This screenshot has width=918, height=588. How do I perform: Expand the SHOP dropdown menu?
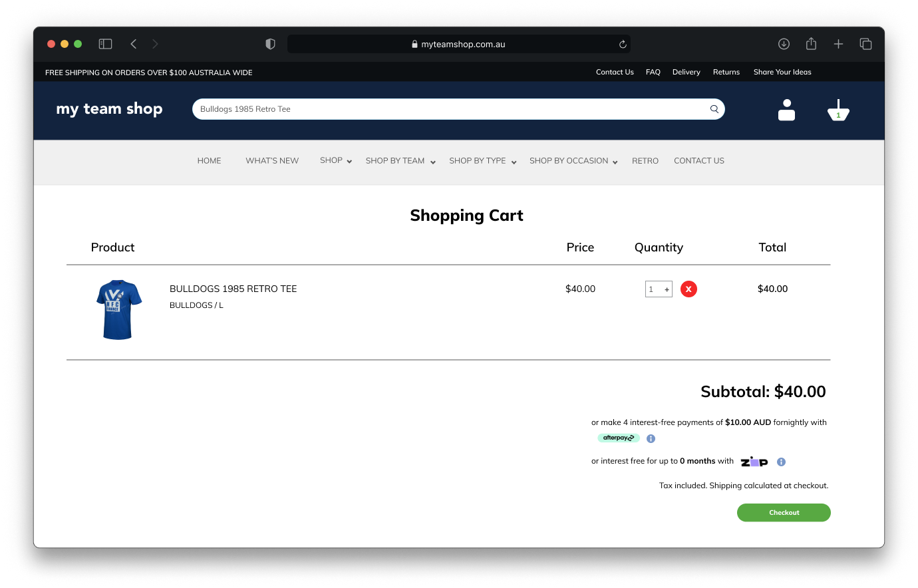pyautogui.click(x=336, y=160)
